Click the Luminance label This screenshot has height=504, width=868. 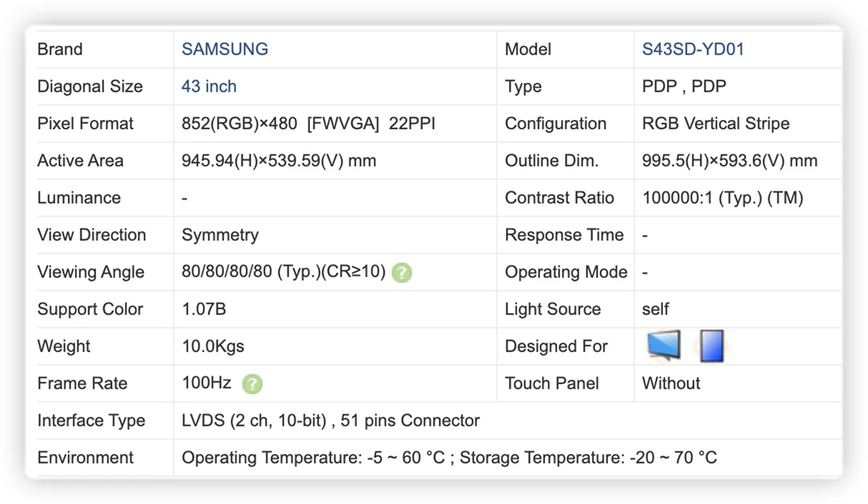pos(79,197)
